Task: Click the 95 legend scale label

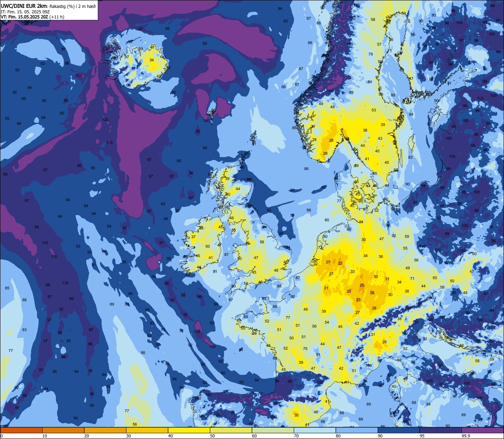Action: point(422,436)
